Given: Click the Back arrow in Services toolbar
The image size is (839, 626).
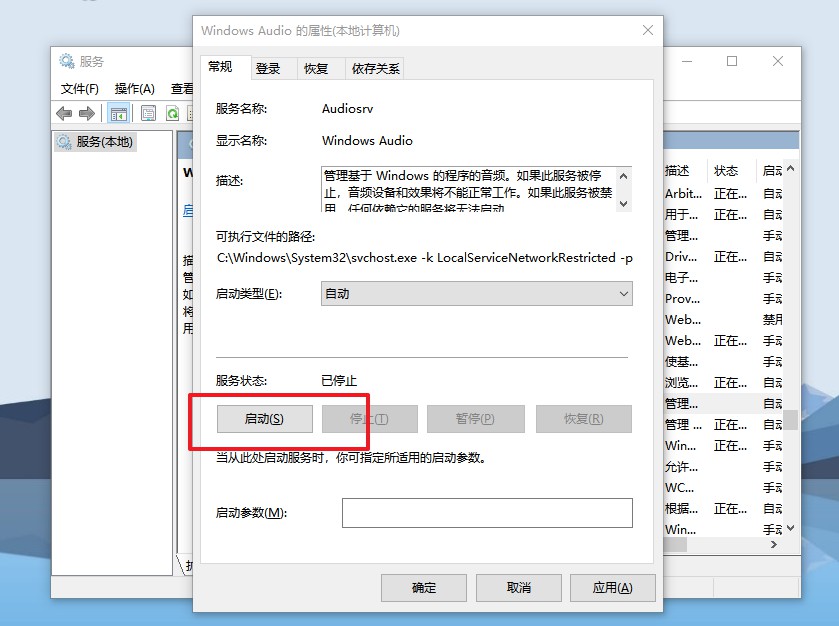Looking at the screenshot, I should (64, 113).
